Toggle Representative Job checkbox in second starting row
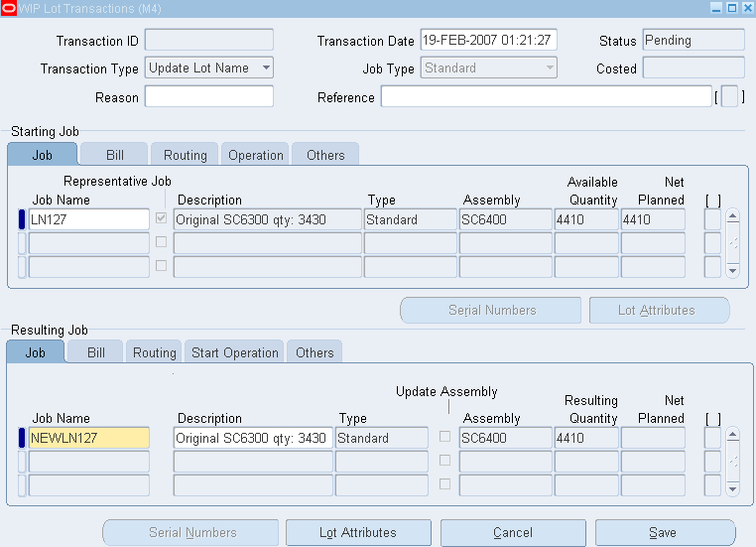756x547 pixels. (161, 241)
